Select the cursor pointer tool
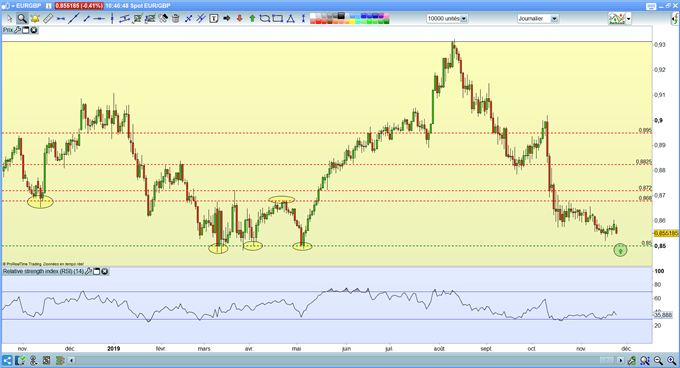This screenshot has width=680, height=368. pyautogui.click(x=10, y=19)
